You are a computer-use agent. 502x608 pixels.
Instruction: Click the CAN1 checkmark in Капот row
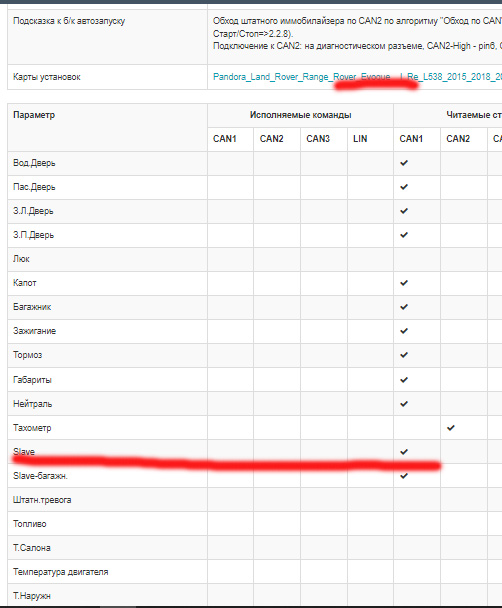[404, 283]
